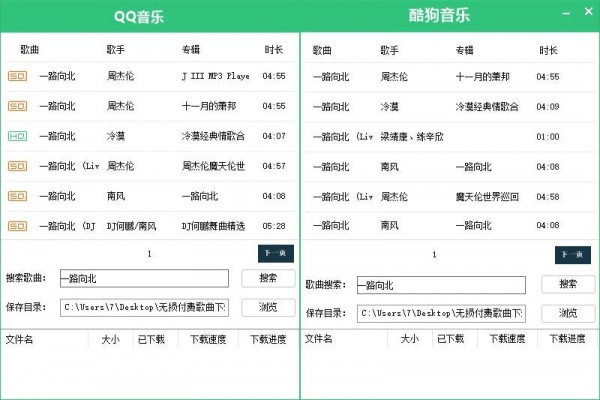Viewport: 600px width, 400px height.
Task: Click 已下载 header in QQ音乐 download list
Action: (151, 339)
